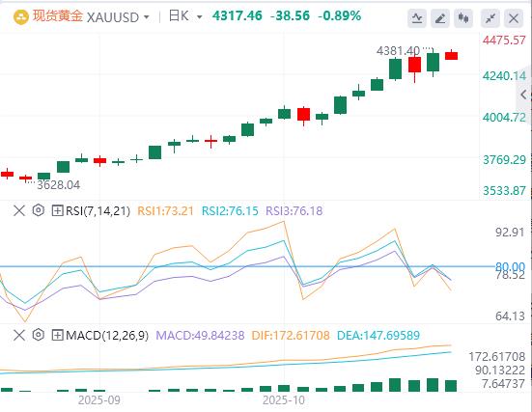Click the 4475.57 price axis label
532x412 pixels.
pos(504,41)
